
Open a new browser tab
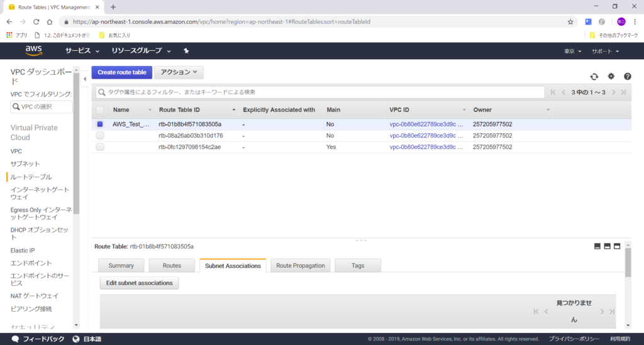click(113, 7)
